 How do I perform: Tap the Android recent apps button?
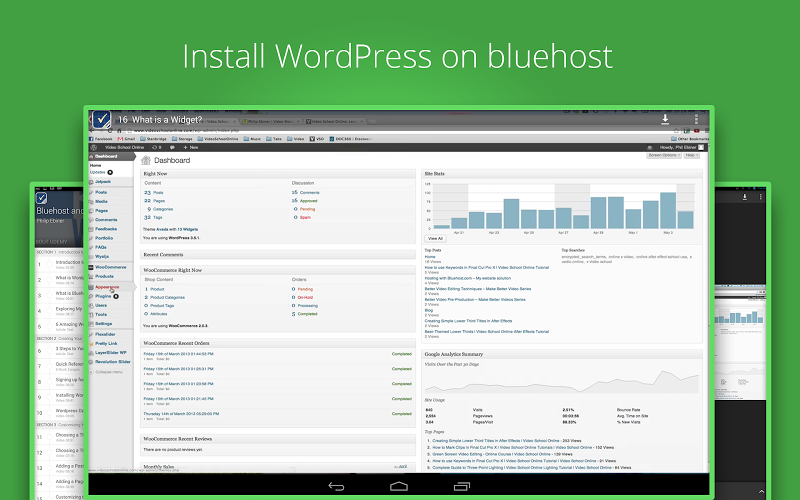pos(462,486)
